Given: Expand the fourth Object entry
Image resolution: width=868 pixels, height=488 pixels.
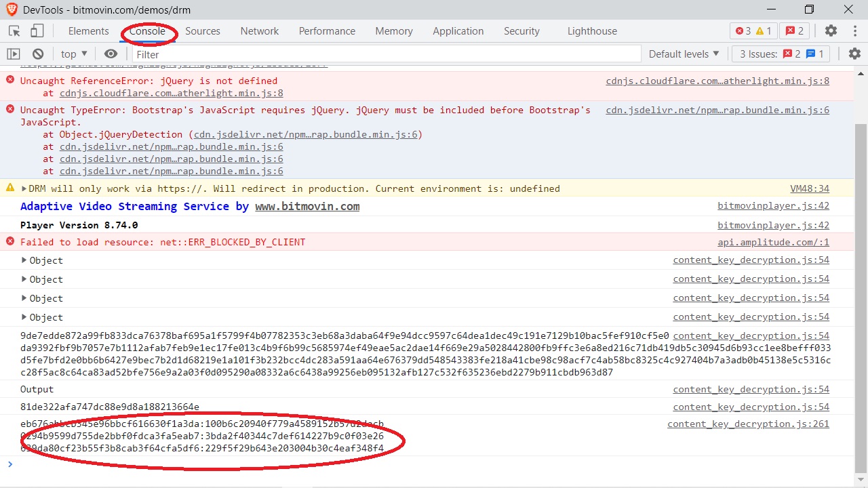Looking at the screenshot, I should coord(24,317).
